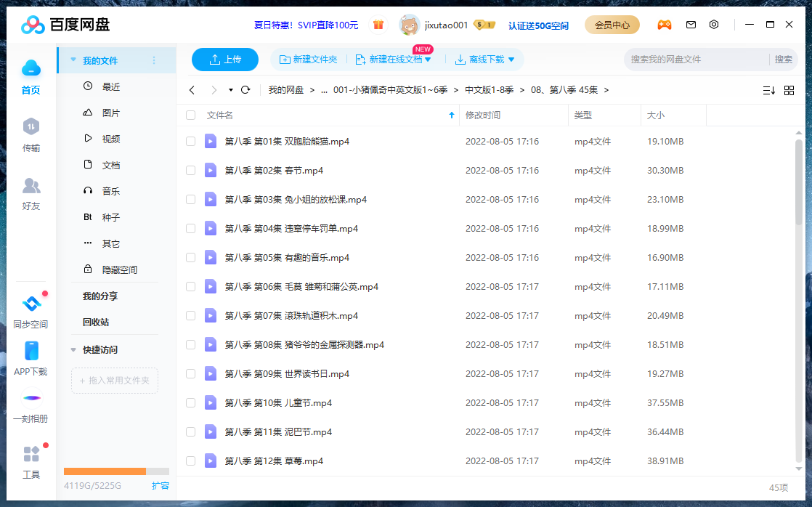The width and height of the screenshot is (812, 507).
Task: Expand the 新建在线文档 dropdown arrow
Action: (x=428, y=60)
